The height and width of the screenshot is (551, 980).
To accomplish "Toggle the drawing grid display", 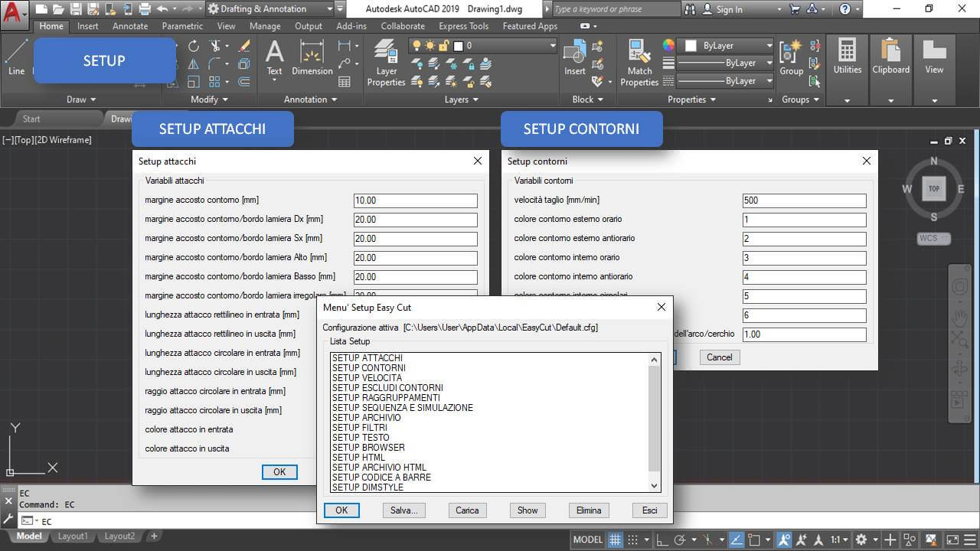I will point(615,540).
